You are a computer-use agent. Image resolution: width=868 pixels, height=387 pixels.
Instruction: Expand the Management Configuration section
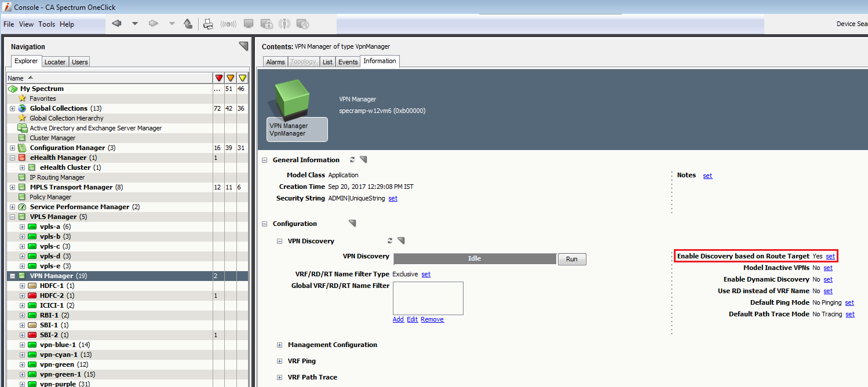pyautogui.click(x=280, y=345)
